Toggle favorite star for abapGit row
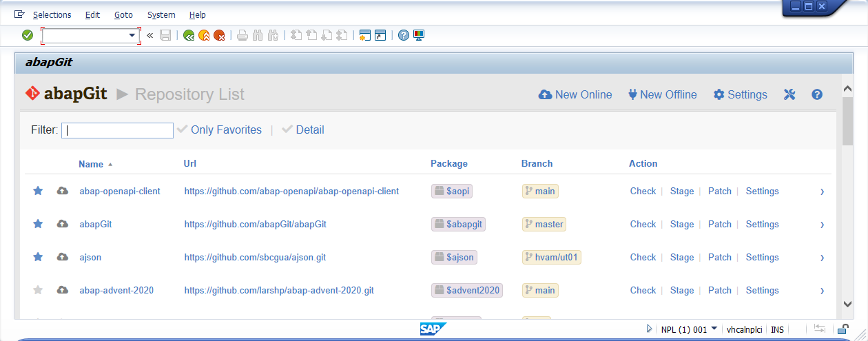 38,224
